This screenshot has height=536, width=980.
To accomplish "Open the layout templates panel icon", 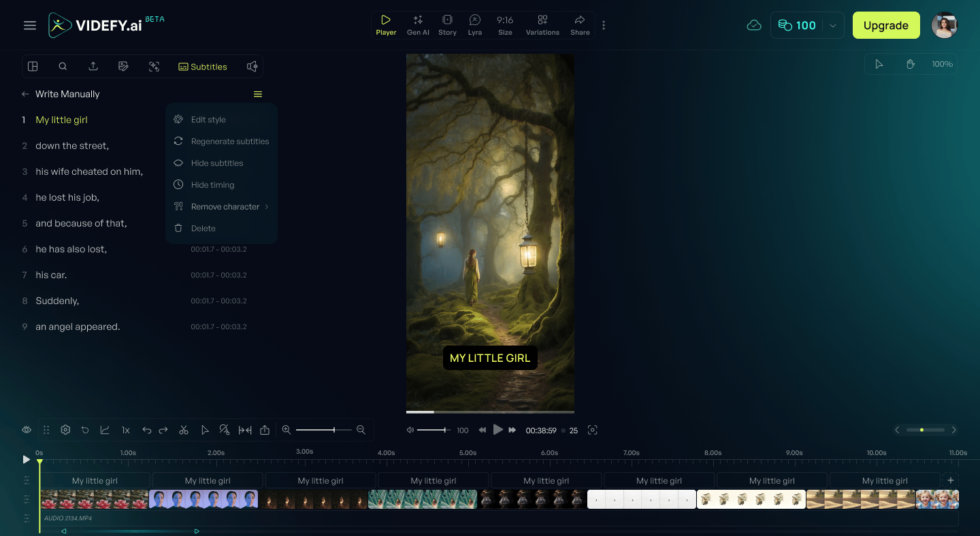I will 33,67.
